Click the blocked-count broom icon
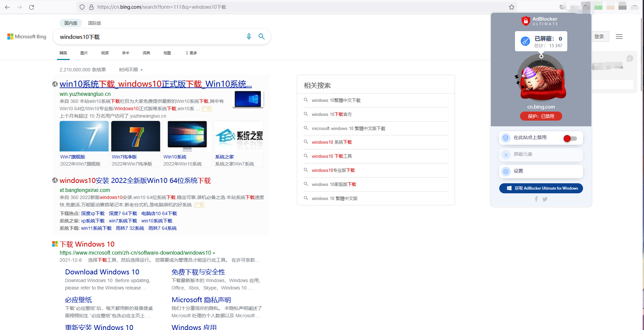Viewport: 644px width, 330px height. click(x=525, y=41)
